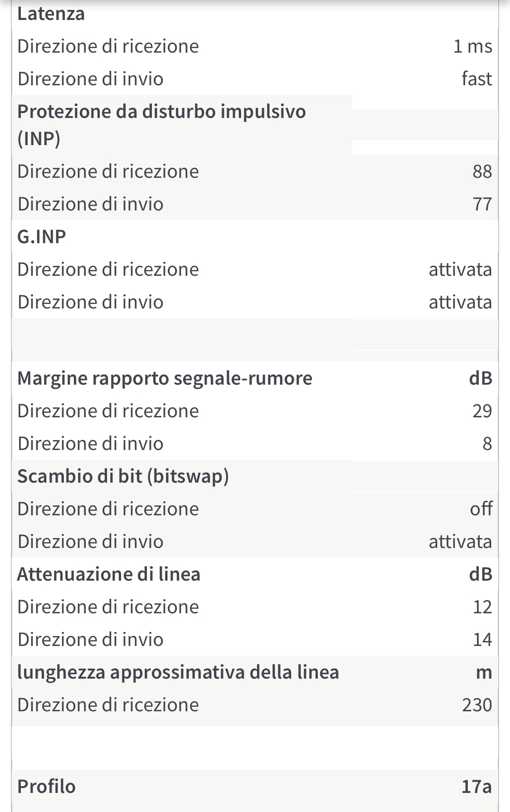
Task: Click the Scambio di bit (bitswap) heading
Action: click(123, 476)
